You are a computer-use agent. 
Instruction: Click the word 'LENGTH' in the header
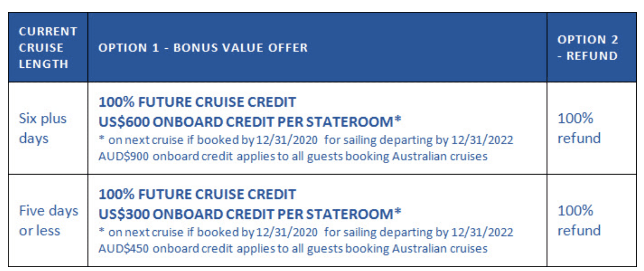point(44,64)
